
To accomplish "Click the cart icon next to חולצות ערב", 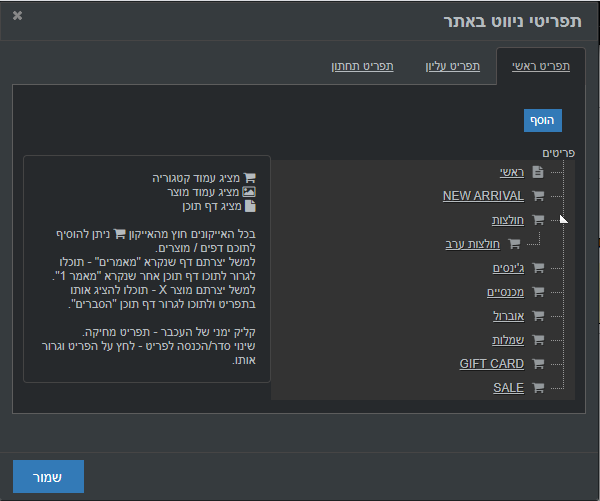I will click(x=514, y=244).
